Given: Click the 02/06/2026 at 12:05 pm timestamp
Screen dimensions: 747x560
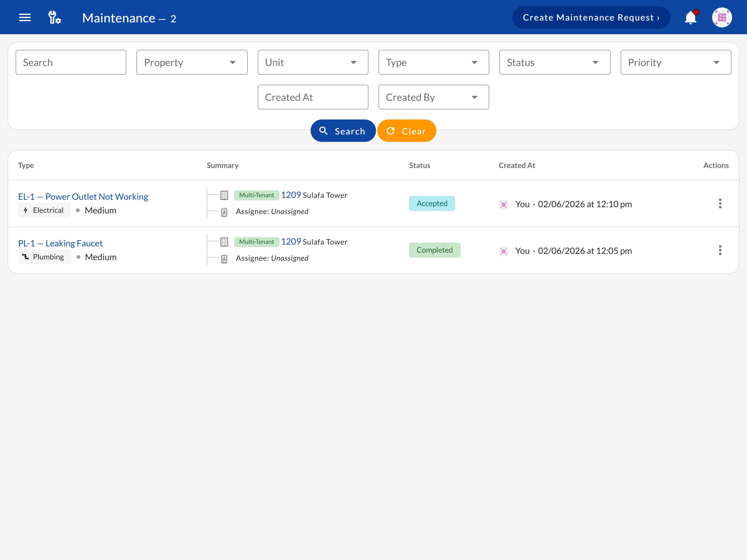Looking at the screenshot, I should [x=585, y=251].
